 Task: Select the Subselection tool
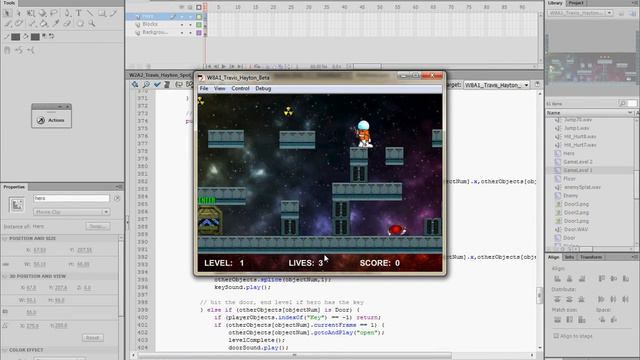[19, 13]
